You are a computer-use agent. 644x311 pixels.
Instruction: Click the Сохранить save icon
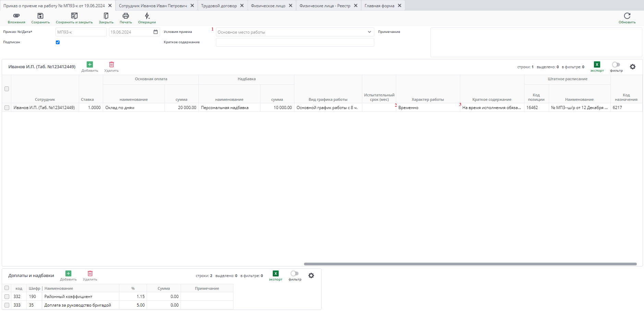tap(40, 16)
